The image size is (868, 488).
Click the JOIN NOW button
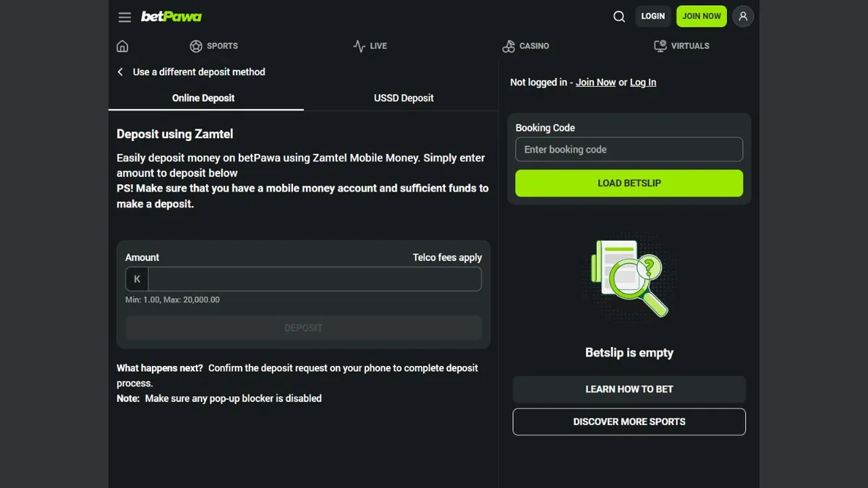(x=702, y=16)
